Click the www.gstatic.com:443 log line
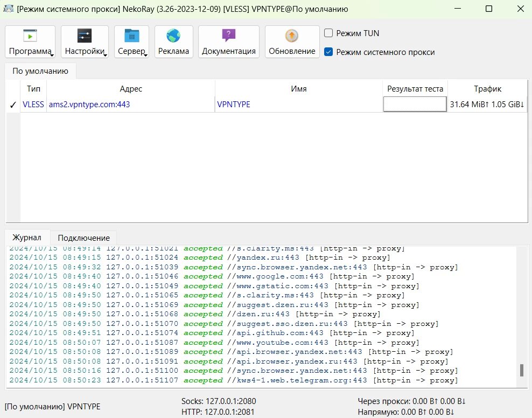This screenshot has height=418, width=532. (214, 286)
